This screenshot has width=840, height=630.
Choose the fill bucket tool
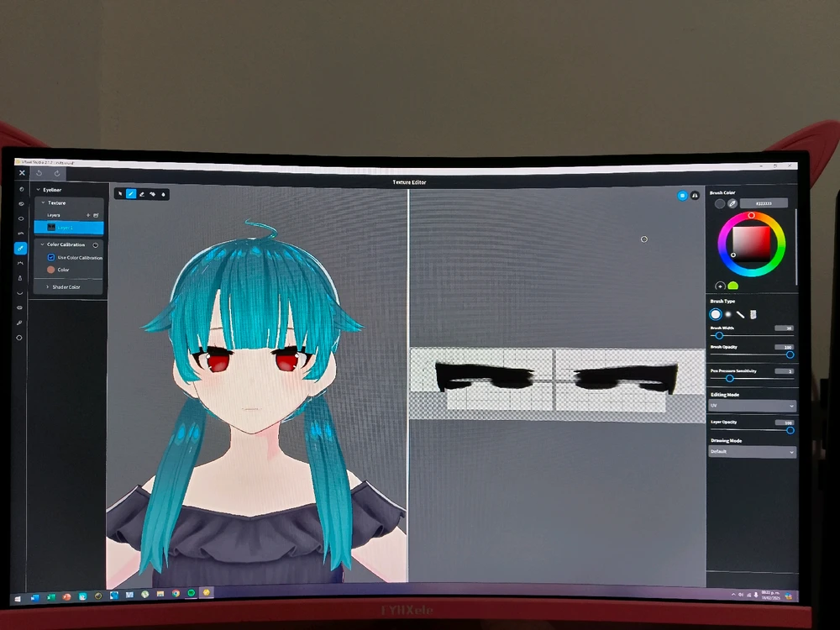pyautogui.click(x=164, y=194)
